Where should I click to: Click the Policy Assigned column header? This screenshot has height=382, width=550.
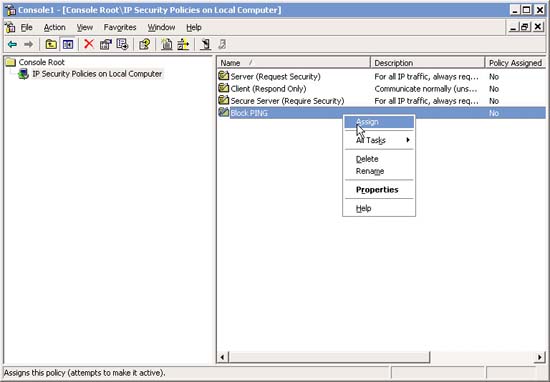point(515,63)
